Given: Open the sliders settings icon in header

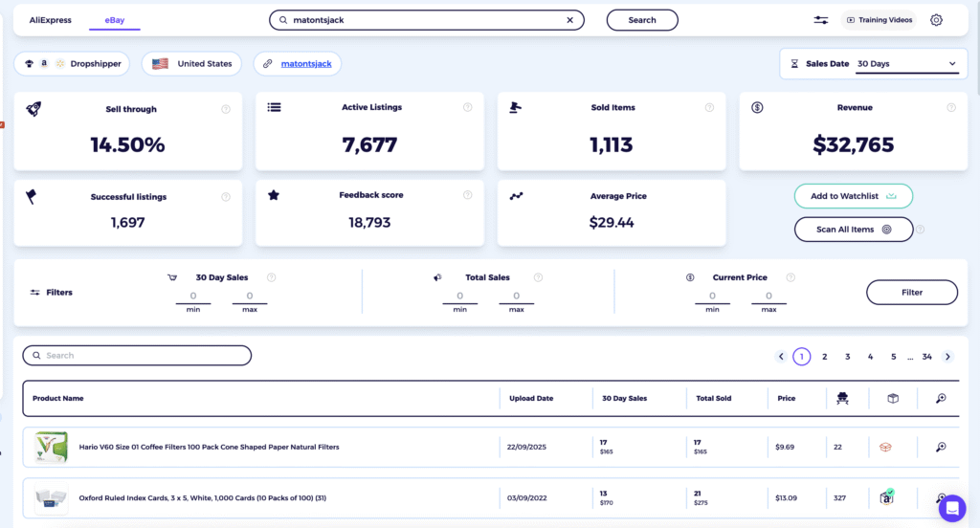Looking at the screenshot, I should pyautogui.click(x=820, y=20).
